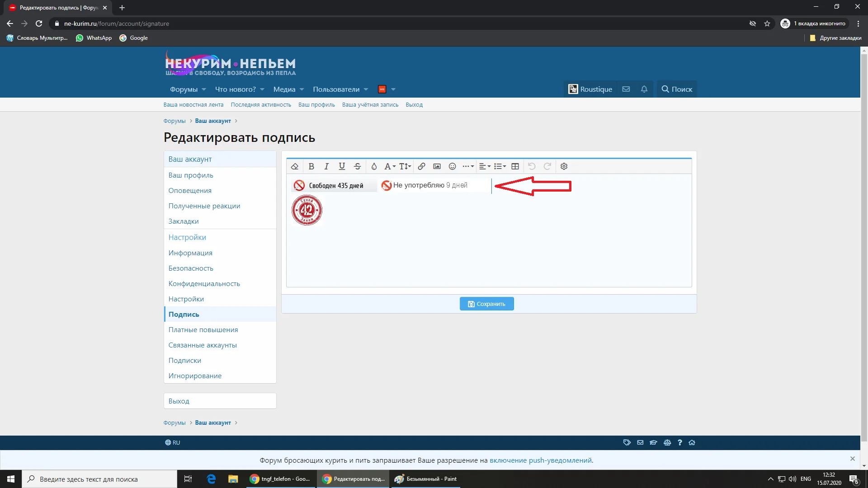
Task: Open the conversations envelope icon in navbar
Action: click(626, 89)
